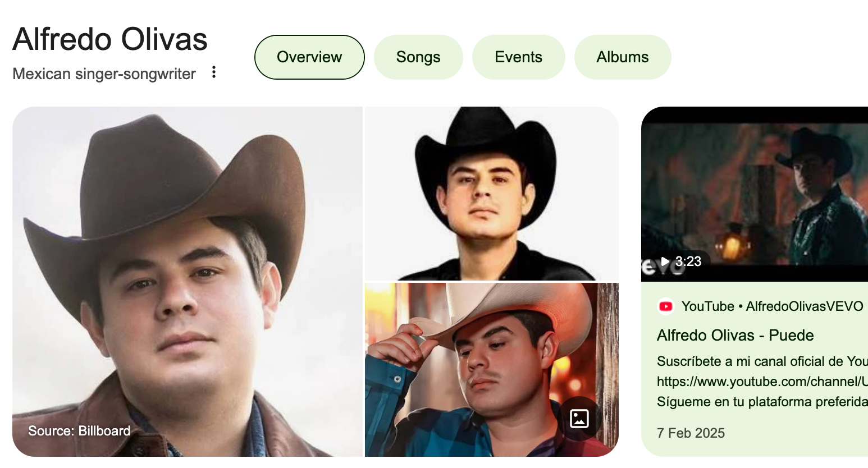This screenshot has height=468, width=868.
Task: Click the red YouTube logo icon
Action: pyautogui.click(x=666, y=306)
